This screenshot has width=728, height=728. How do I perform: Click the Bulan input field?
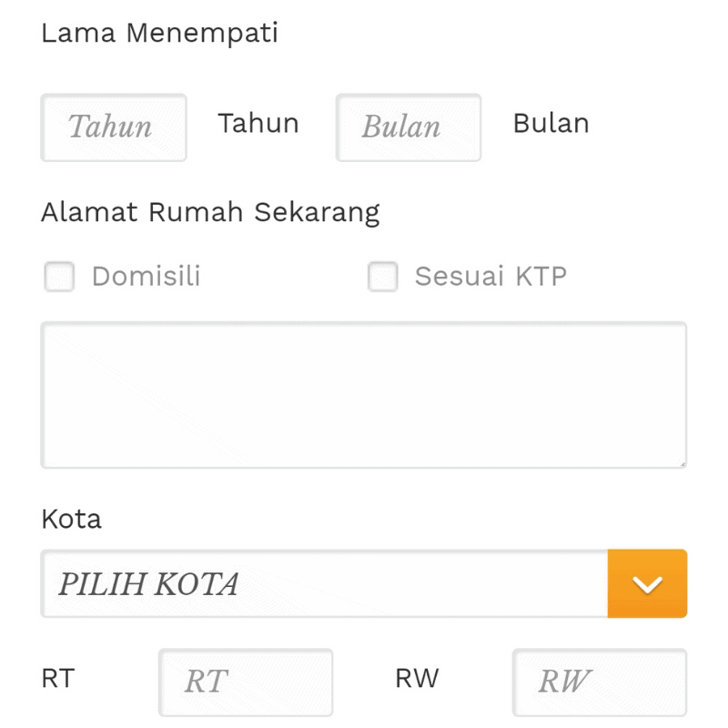coord(408,127)
